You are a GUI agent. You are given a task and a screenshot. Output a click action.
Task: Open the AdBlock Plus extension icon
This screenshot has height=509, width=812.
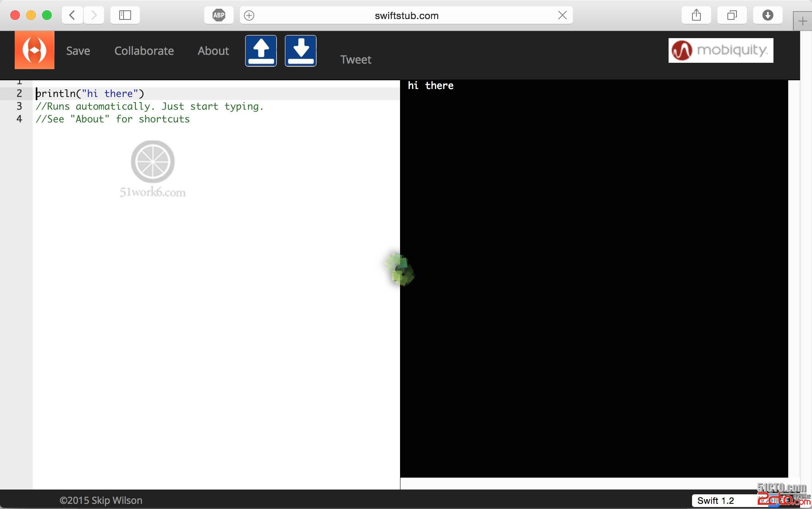[x=218, y=15]
